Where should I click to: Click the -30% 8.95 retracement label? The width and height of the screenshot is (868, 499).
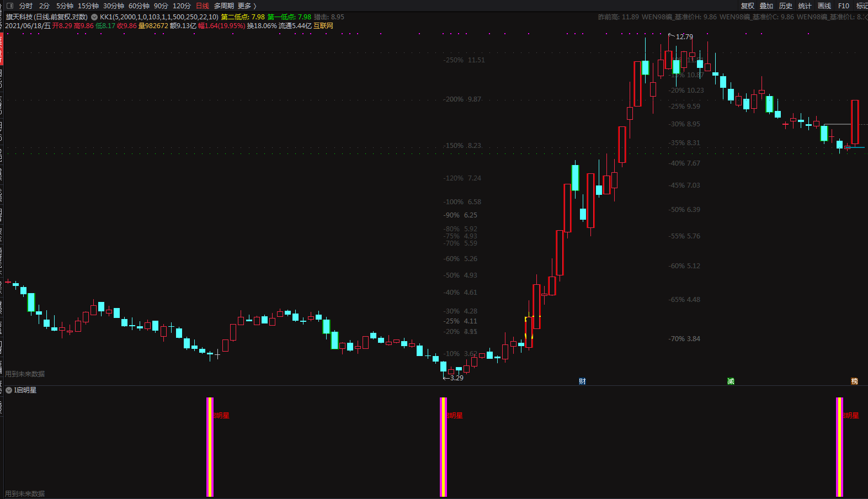(684, 124)
